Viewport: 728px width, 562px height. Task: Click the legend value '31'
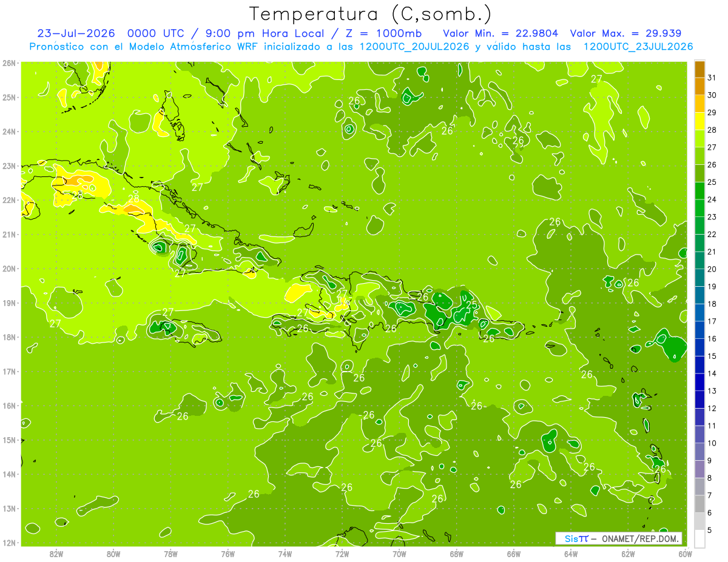click(712, 78)
